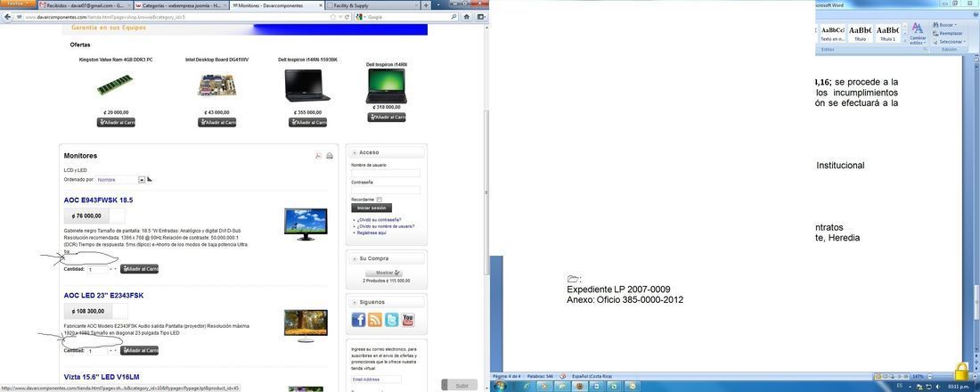This screenshot has height=392, width=980.
Task: Open Windows Media Player taskbar icon
Action: (x=544, y=386)
